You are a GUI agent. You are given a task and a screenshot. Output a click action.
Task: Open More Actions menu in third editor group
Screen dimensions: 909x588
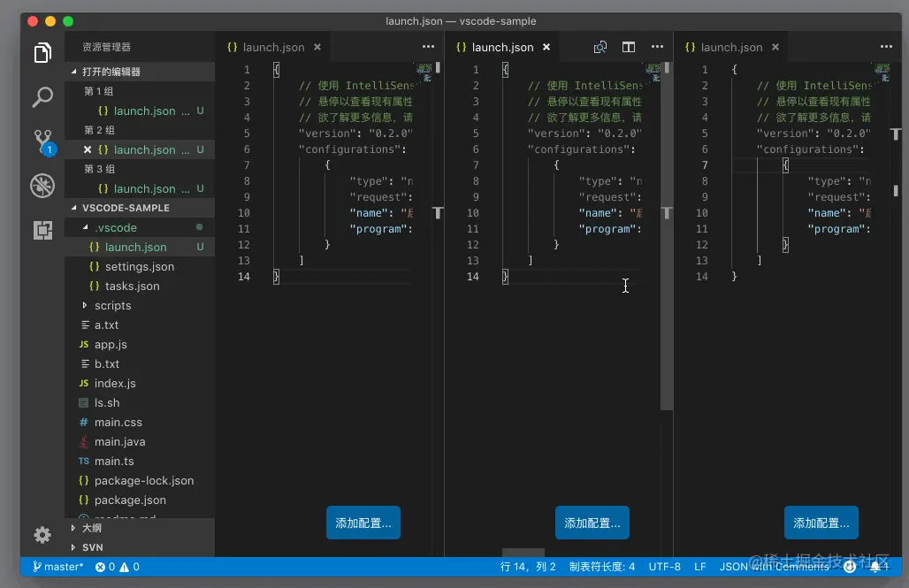coord(886,46)
